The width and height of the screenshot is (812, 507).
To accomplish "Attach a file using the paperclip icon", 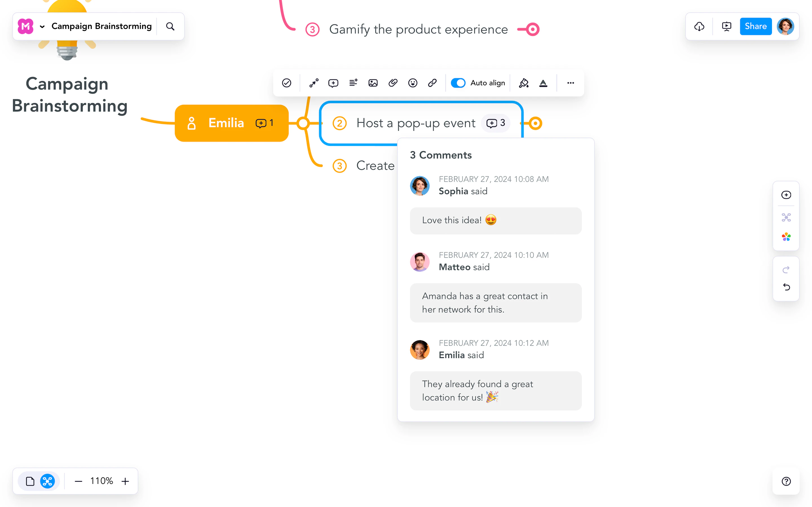I will pyautogui.click(x=392, y=83).
